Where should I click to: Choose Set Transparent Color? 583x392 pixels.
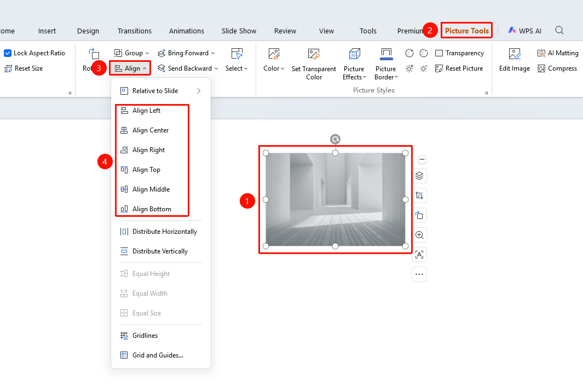click(314, 64)
